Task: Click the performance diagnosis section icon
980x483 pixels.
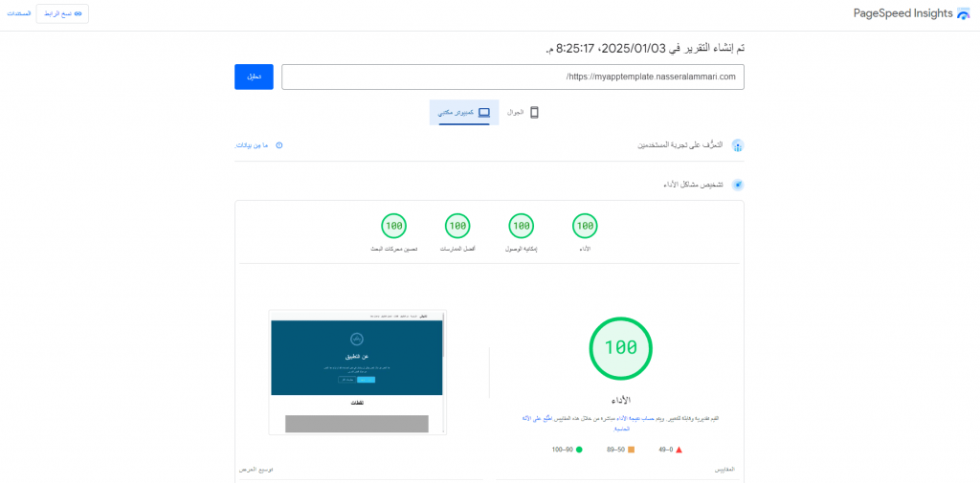Action: coord(738,185)
